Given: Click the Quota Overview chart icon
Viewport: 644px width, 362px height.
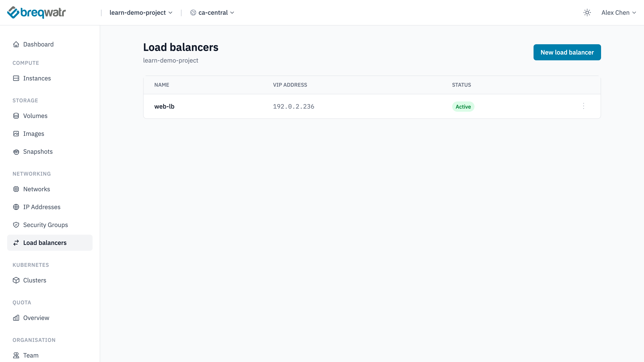Looking at the screenshot, I should tap(16, 318).
